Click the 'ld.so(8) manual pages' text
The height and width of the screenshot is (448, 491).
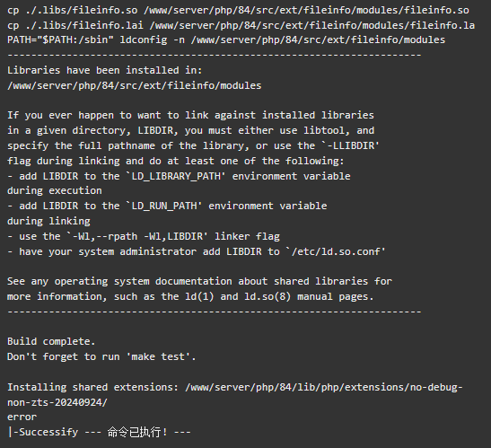point(309,296)
